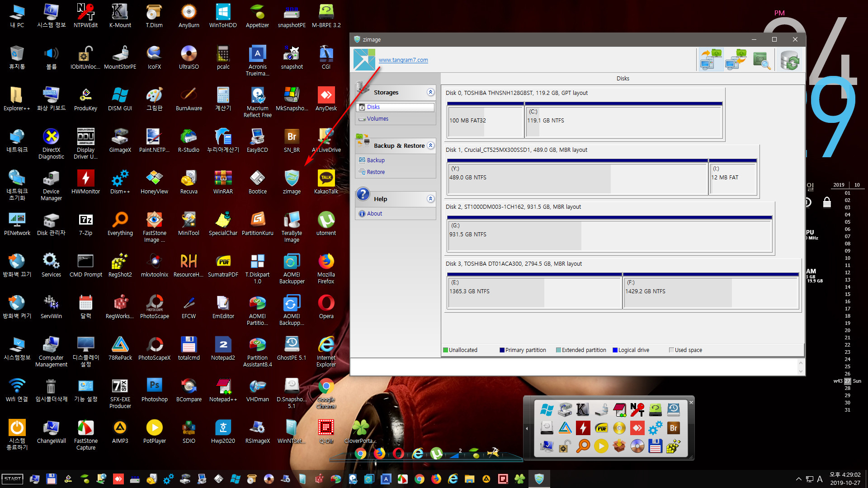
Task: Click the Q-Dir desktop icon
Action: 326,431
